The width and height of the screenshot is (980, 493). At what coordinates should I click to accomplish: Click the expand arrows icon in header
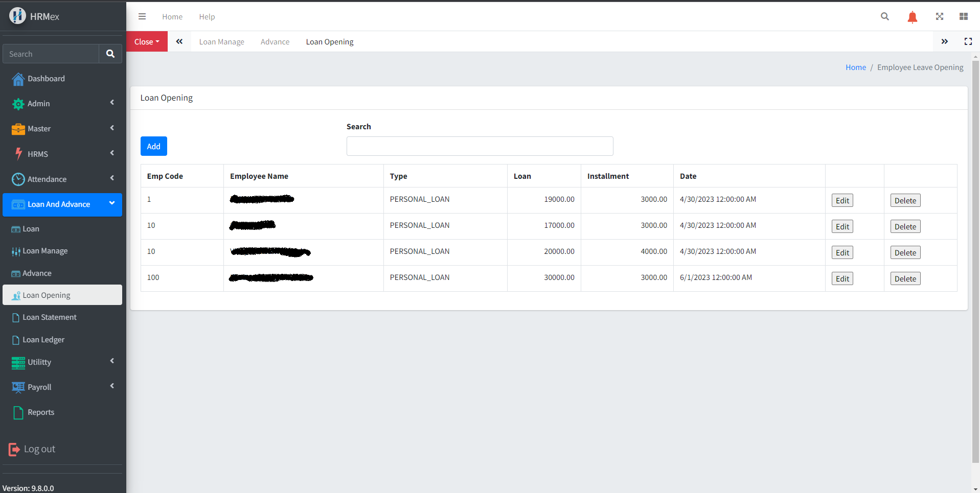tap(940, 16)
